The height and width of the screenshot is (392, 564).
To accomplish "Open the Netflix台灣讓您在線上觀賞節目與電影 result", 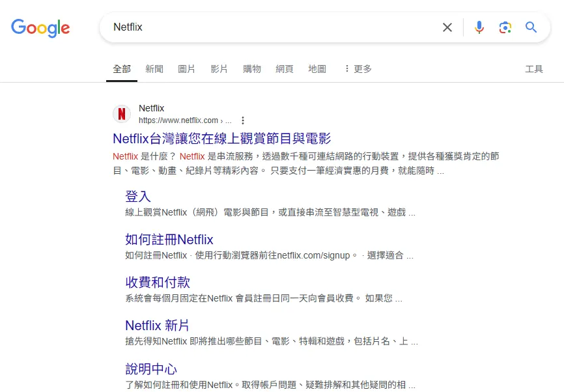I will coord(221,139).
